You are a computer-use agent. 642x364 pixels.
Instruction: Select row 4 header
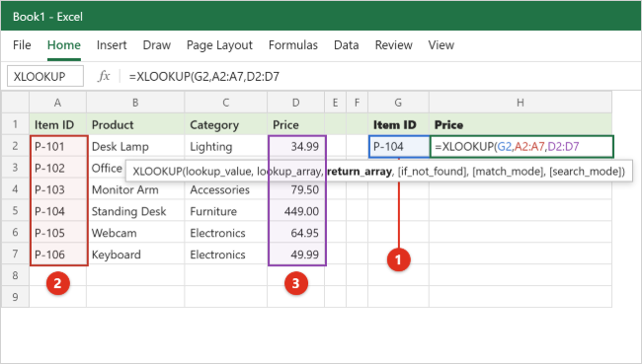pyautogui.click(x=15, y=189)
